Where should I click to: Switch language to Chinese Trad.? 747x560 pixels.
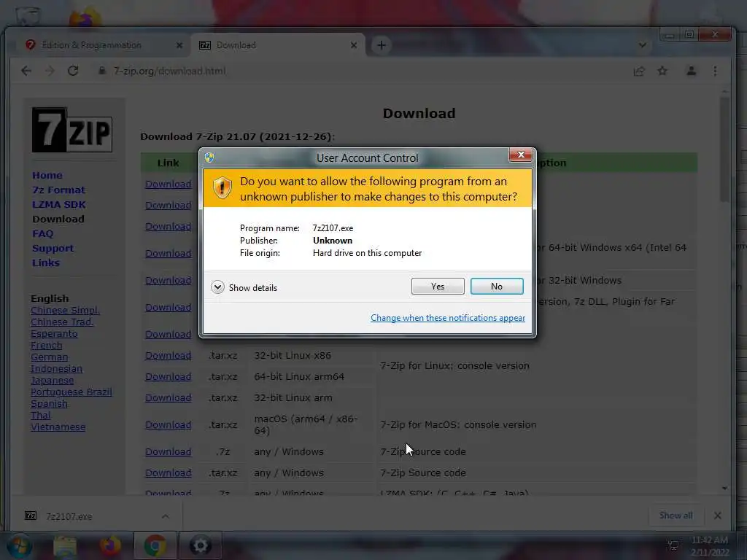(x=62, y=322)
